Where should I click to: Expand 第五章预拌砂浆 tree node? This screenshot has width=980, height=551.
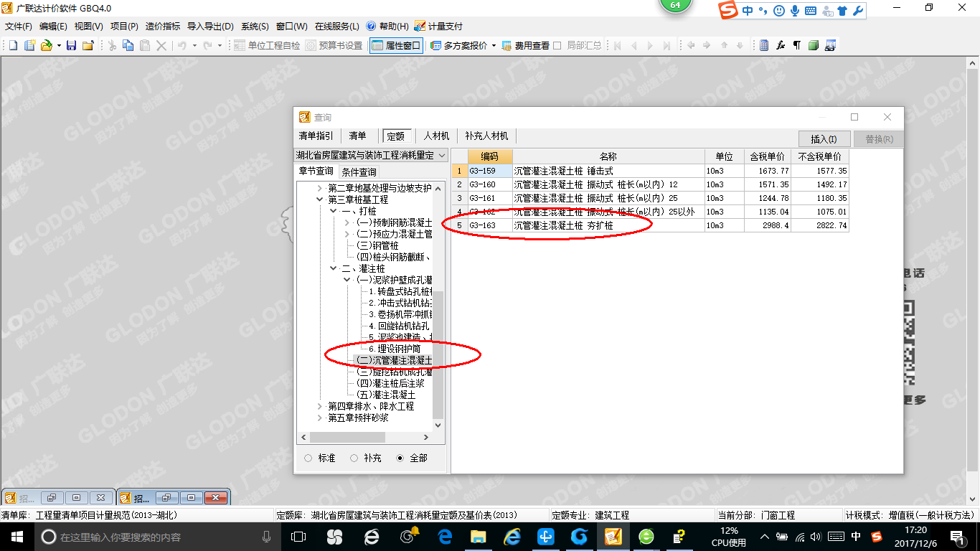320,418
